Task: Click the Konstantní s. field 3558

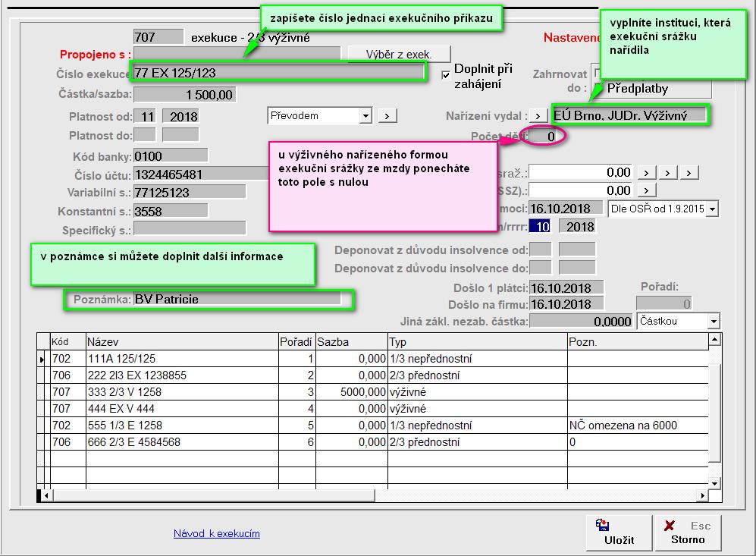Action: (x=171, y=211)
